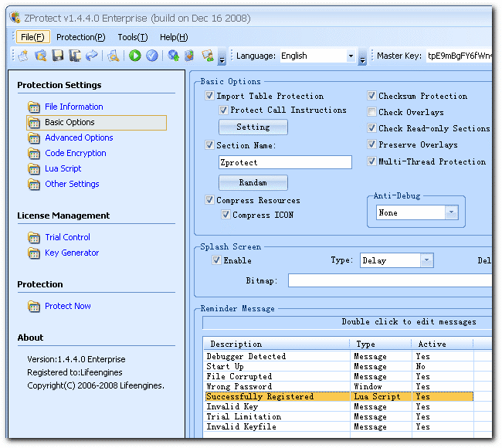
Task: Click the blue checkmark toolbar icon
Action: click(x=152, y=56)
